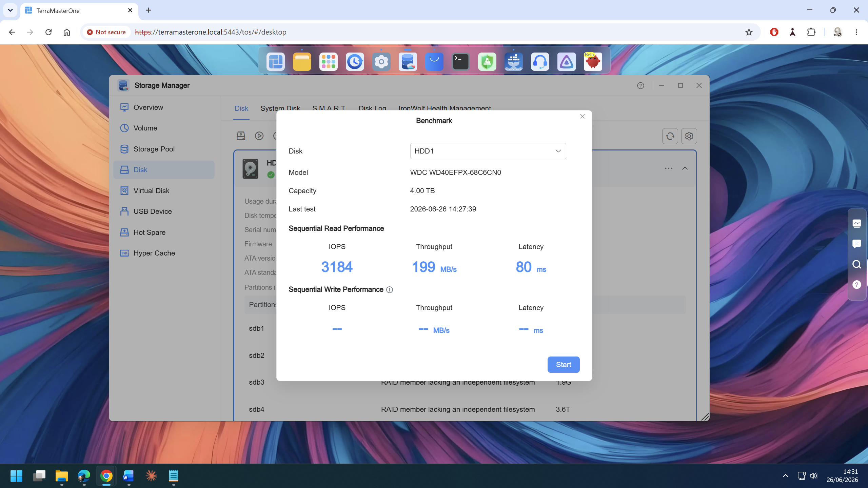The height and width of the screenshot is (488, 868).
Task: Go to the browser home page
Action: pyautogui.click(x=67, y=32)
